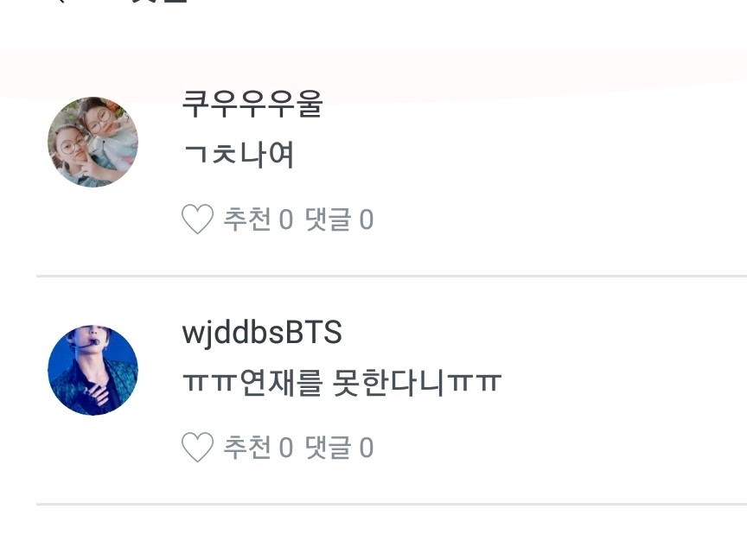Tap the heart icon under 쿠우우우울's comment
This screenshot has height=560, width=747.
click(x=197, y=219)
